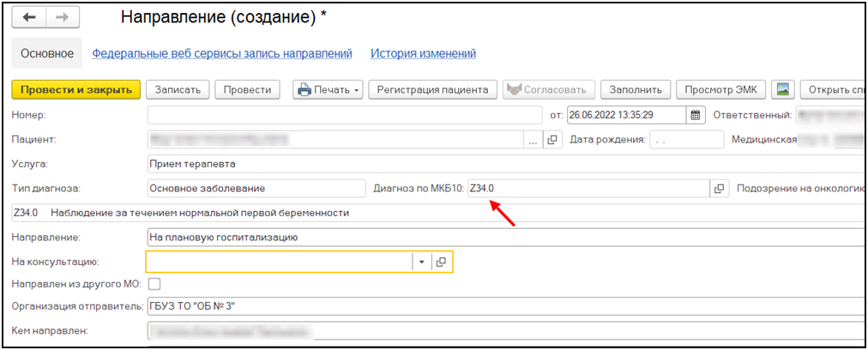
Task: Click into the Номер input field
Action: [x=343, y=115]
